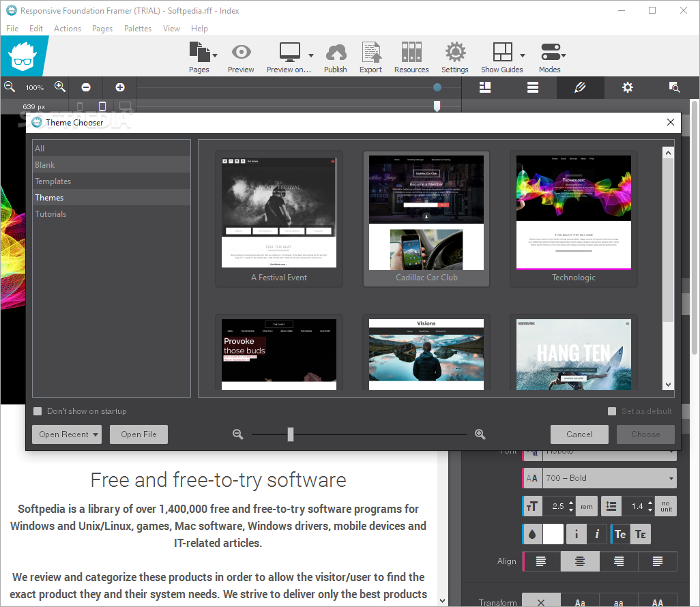Toggle the Te text decoration button
700x607 pixels.
[620, 534]
